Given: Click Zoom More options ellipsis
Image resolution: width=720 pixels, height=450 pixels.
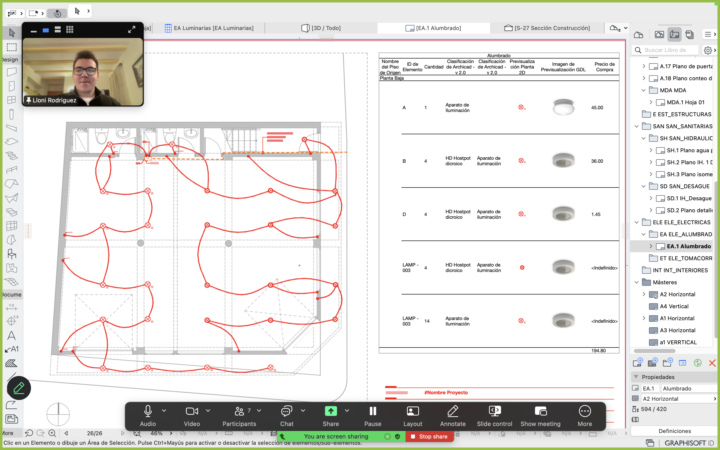Looking at the screenshot, I should pyautogui.click(x=585, y=416).
